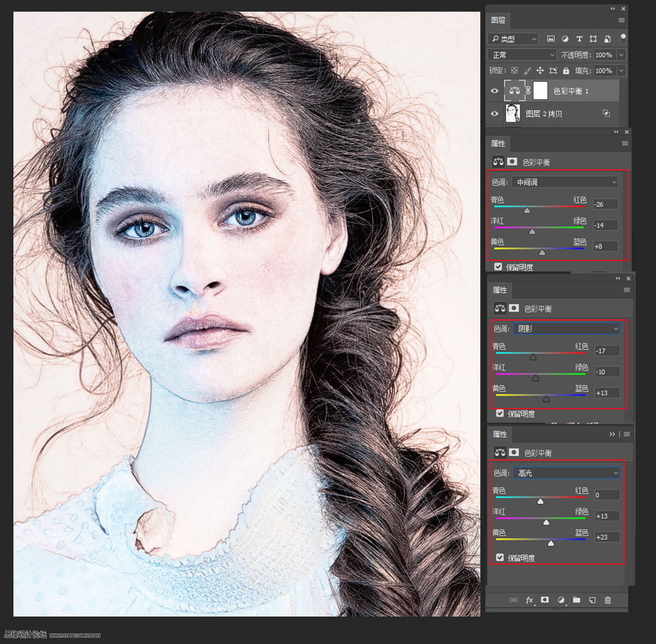This screenshot has height=644, width=656.
Task: Uncheck 保留明度 in the highlights panel
Action: [499, 558]
